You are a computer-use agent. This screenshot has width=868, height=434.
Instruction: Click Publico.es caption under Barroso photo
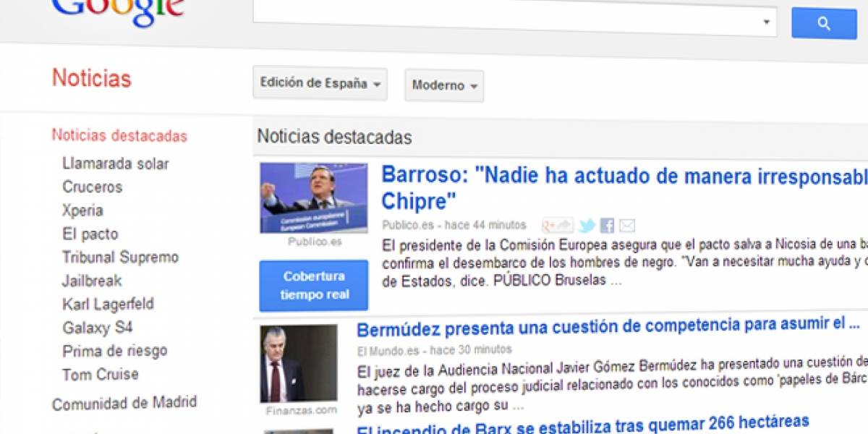315,242
